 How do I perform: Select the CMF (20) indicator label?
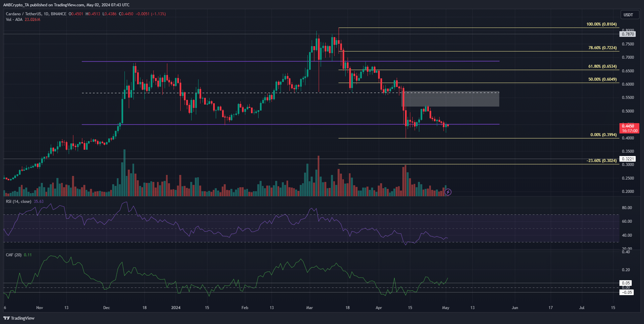(14, 255)
